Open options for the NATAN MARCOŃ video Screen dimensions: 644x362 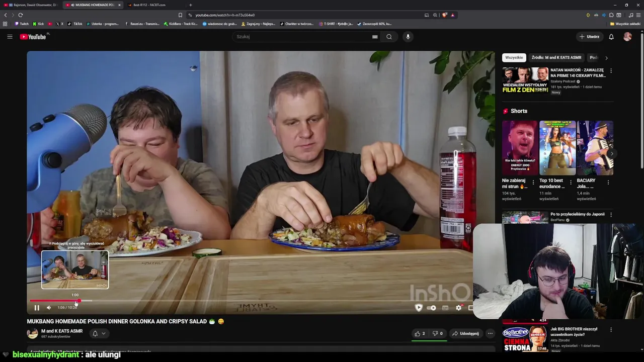tap(611, 71)
